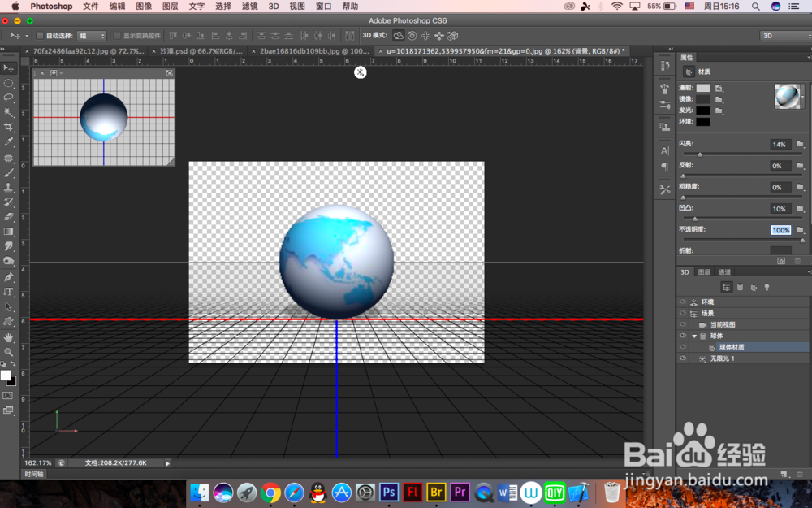Switch to 沙漠.psd document tab
The height and width of the screenshot is (508, 812).
201,51
